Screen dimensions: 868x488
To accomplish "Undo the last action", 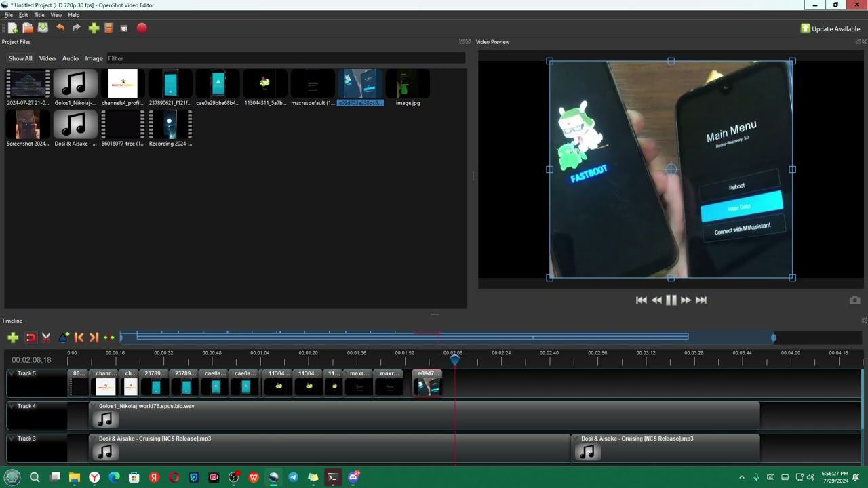I will [60, 28].
